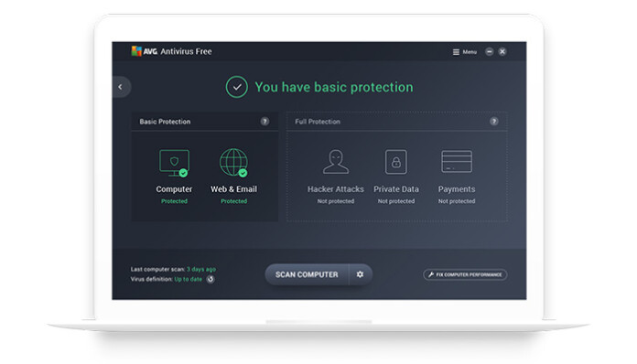Click the AVG logo in title bar
The height and width of the screenshot is (364, 637).
[145, 51]
